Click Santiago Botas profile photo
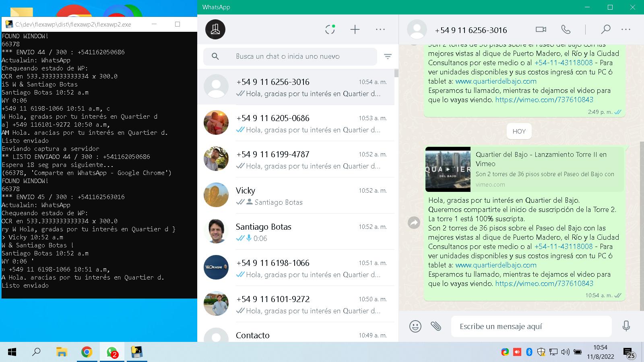644x362 pixels. (x=216, y=231)
